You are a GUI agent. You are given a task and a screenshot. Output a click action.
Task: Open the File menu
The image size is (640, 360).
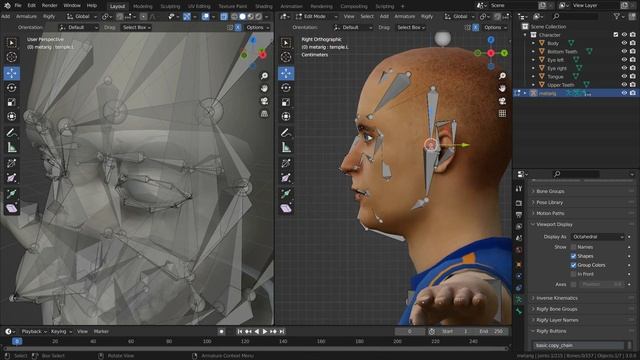click(18, 5)
